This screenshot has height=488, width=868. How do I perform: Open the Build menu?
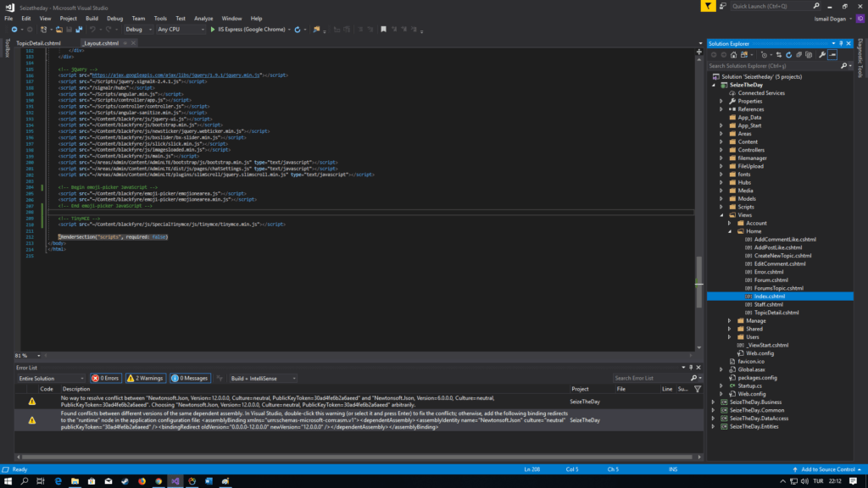pyautogui.click(x=92, y=19)
